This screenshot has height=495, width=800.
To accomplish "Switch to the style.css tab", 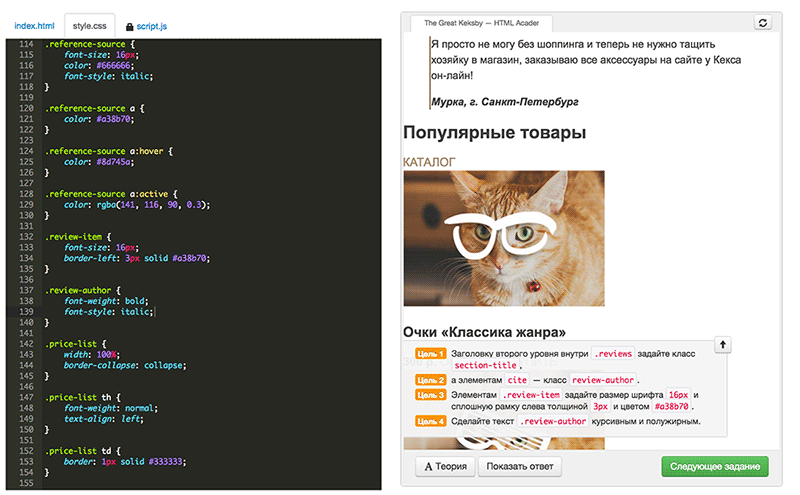I will 89,25.
